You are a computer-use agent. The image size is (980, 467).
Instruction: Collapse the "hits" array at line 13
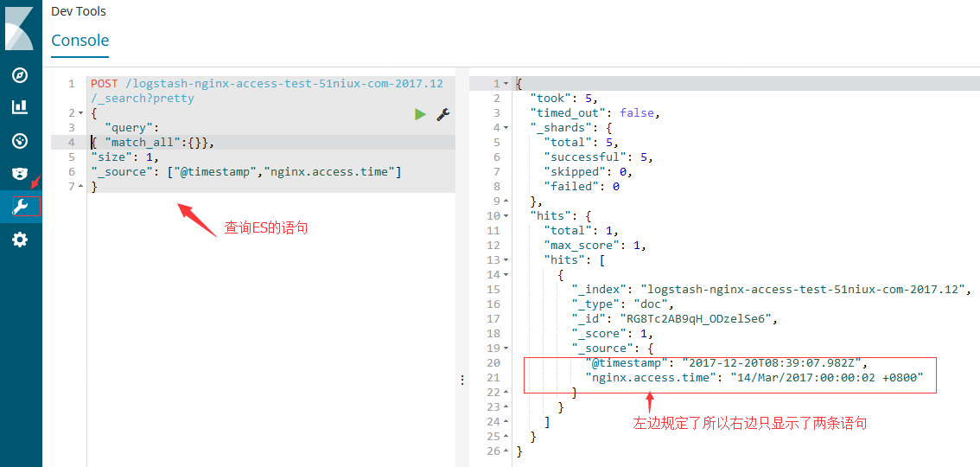coord(506,260)
